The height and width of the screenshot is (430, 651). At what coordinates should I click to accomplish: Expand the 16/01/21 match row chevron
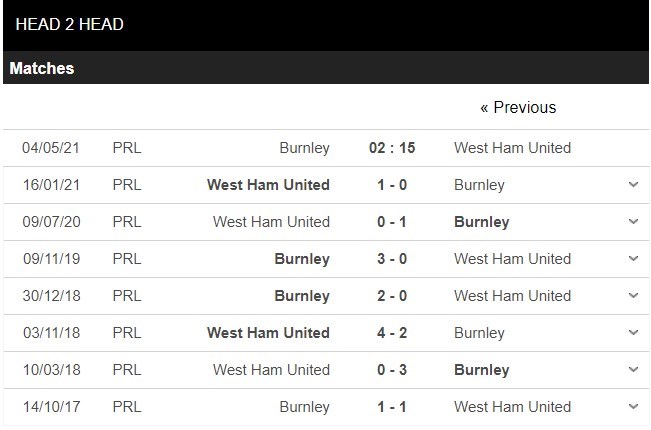point(633,185)
